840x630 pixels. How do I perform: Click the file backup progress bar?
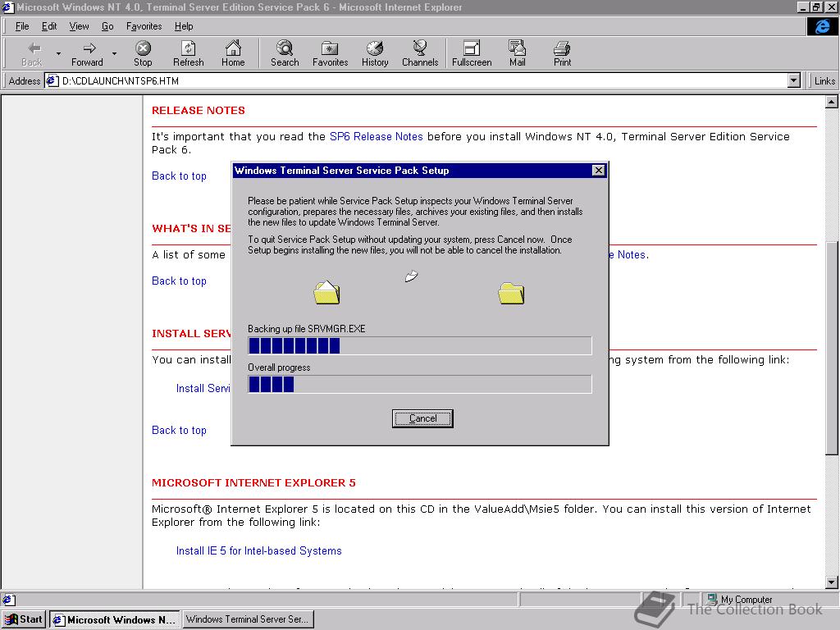[x=420, y=345]
